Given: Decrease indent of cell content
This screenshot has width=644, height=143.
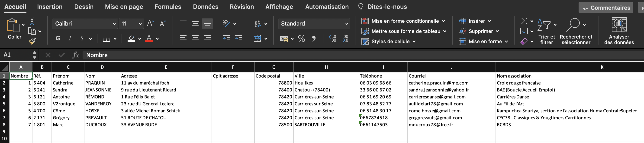Looking at the screenshot, I should [x=226, y=38].
